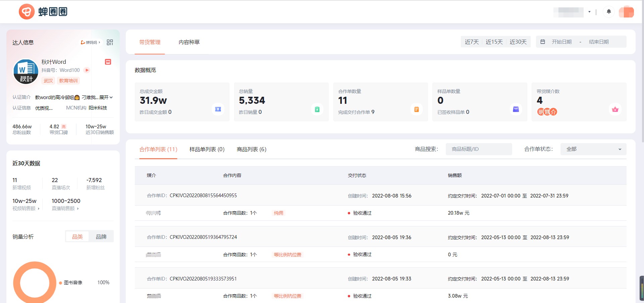This screenshot has height=303, width=644.
Task: Click 开始日期 input field
Action: pos(562,42)
